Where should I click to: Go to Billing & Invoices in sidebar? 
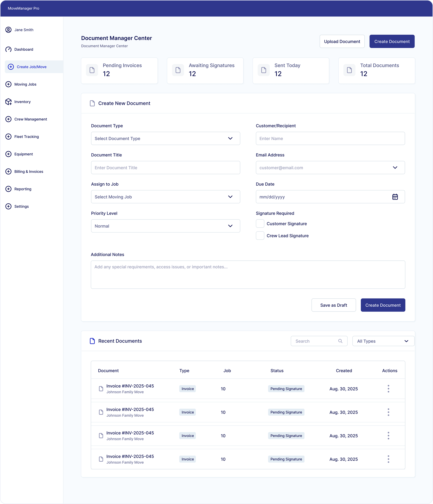point(29,171)
